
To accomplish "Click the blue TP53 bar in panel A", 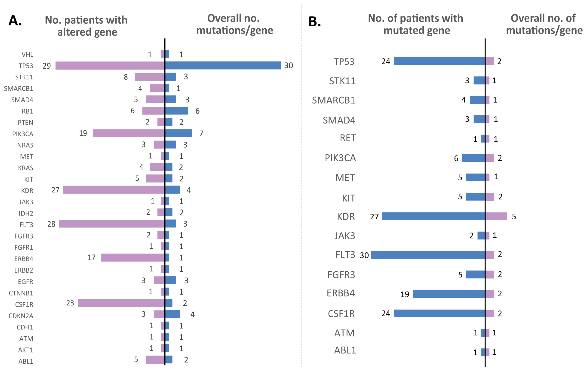I will 223,65.
